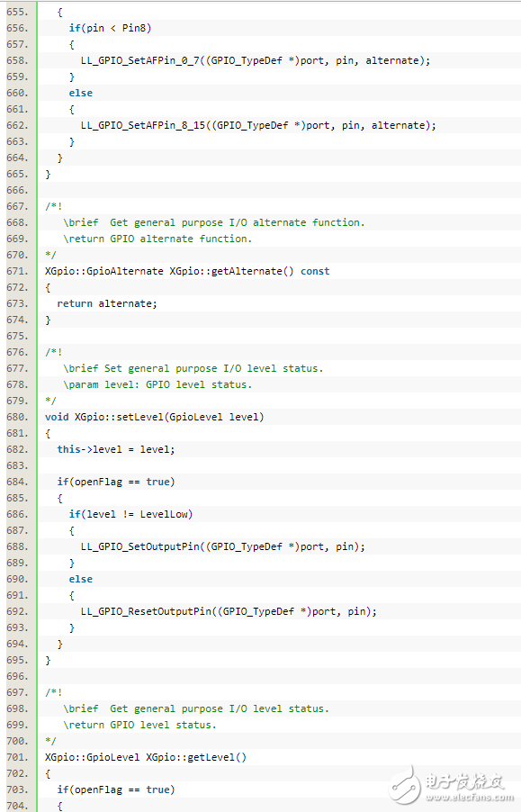
Task: Click the comment 'Get general purpose I/O level status.'
Action: click(x=220, y=709)
